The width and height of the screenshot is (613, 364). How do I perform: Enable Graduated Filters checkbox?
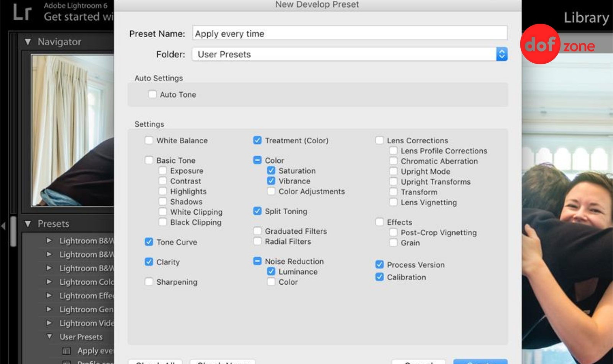[x=257, y=231]
